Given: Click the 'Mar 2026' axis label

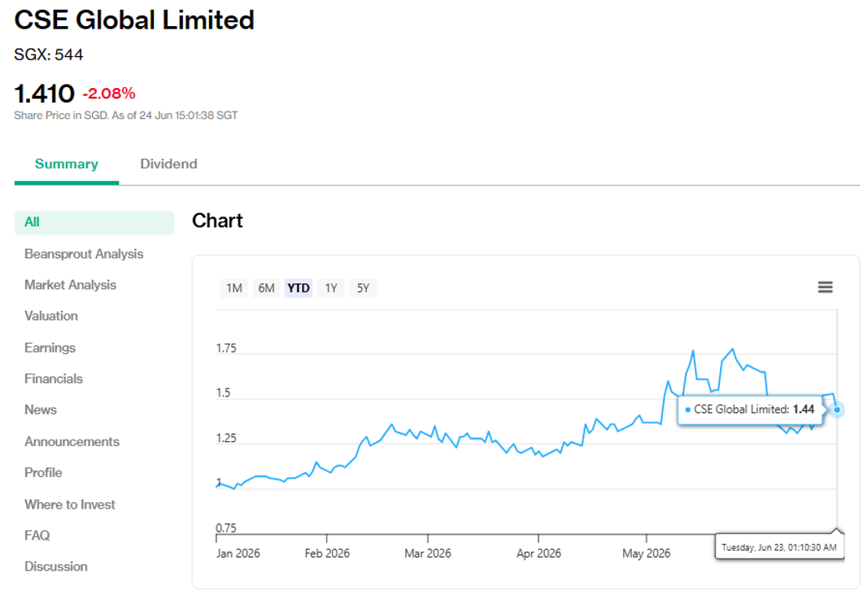Looking at the screenshot, I should (x=428, y=553).
